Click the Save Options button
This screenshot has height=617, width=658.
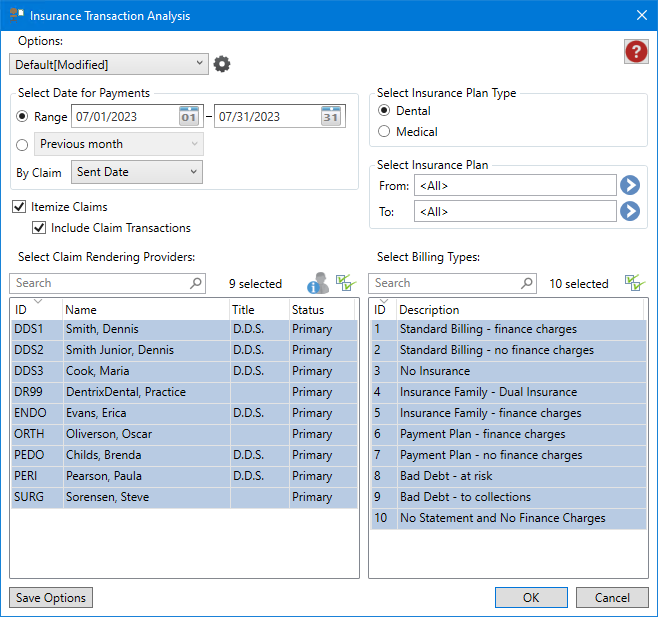(51, 598)
